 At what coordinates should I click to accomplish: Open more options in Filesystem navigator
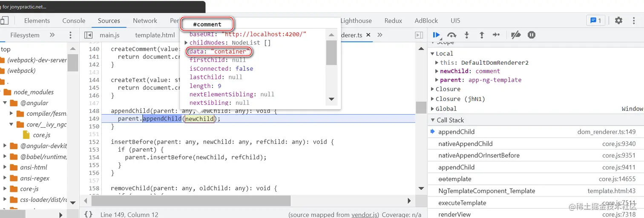tap(71, 35)
